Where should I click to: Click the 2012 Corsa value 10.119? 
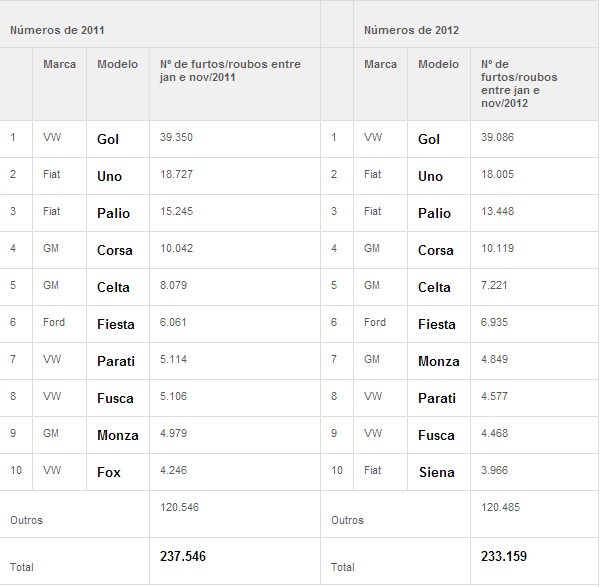tap(497, 249)
